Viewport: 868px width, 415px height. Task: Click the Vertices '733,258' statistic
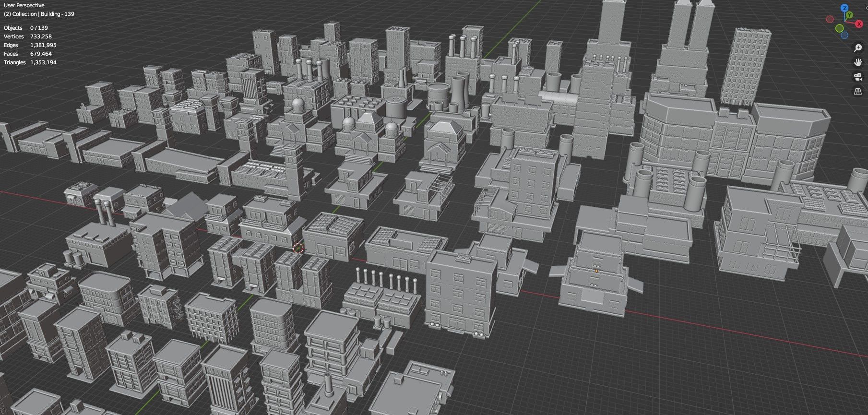(41, 36)
